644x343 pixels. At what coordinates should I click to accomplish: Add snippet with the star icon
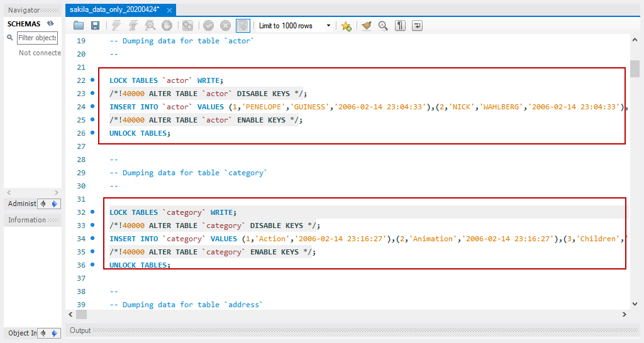click(x=346, y=26)
